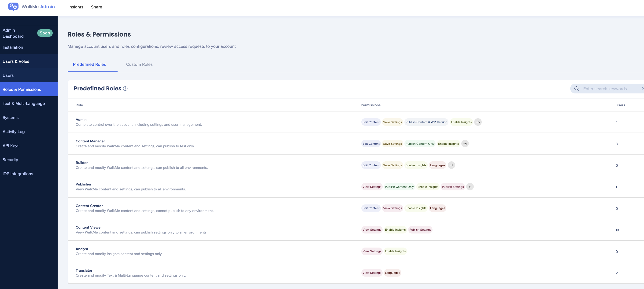The width and height of the screenshot is (644, 289).
Task: Go to Activity Log in sidebar
Action: [14, 132]
